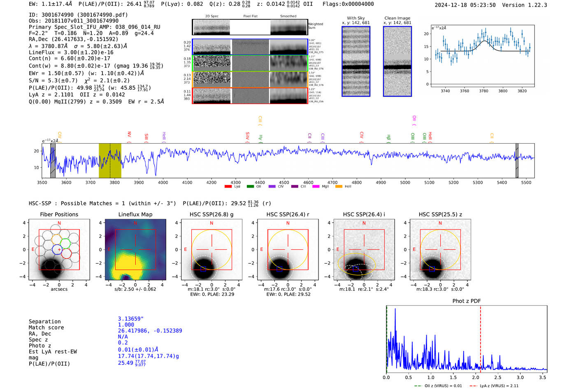Click the Hβ line marker above the spectrum

tap(388, 137)
